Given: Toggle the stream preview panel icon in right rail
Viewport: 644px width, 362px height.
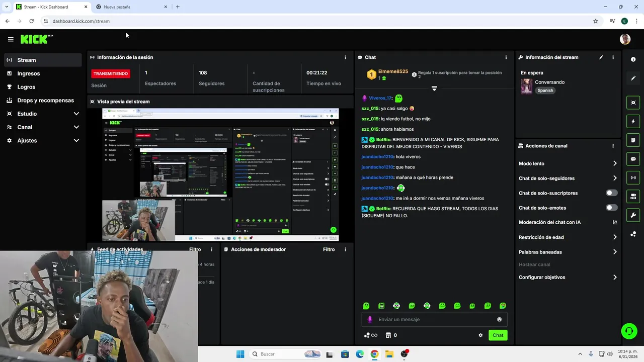Looking at the screenshot, I should click(633, 103).
